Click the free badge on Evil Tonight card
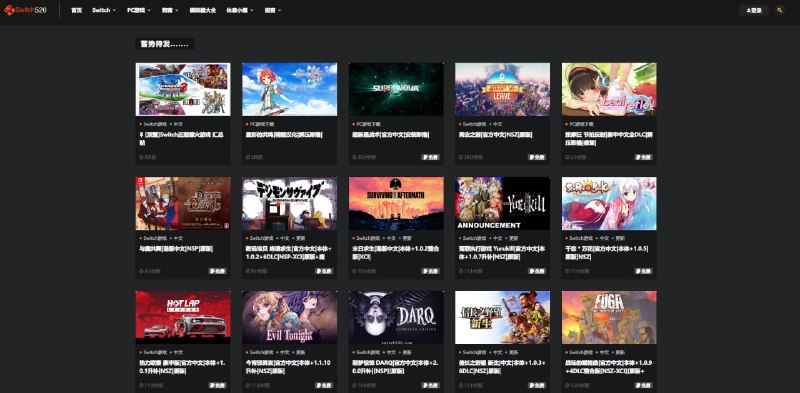800x393 pixels. tap(324, 385)
